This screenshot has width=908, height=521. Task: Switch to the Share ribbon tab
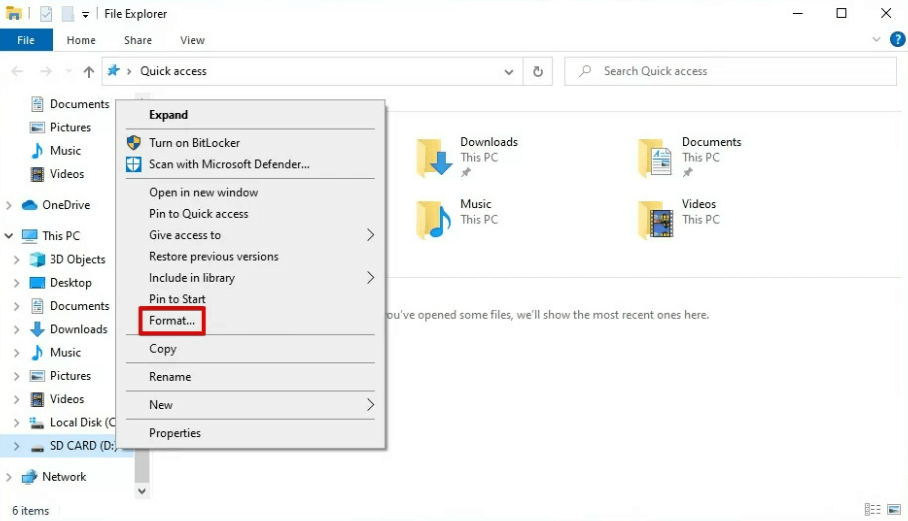point(138,40)
